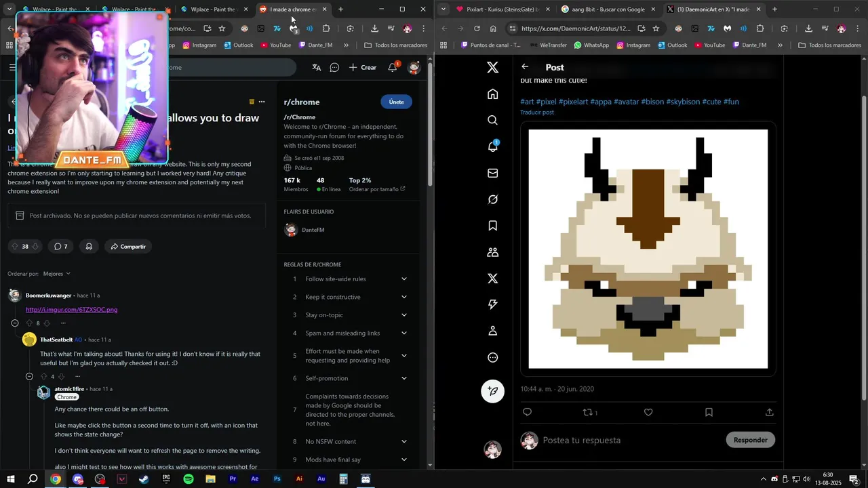This screenshot has height=488, width=868.
Task: Go to X Home in sidebar
Action: 493,94
